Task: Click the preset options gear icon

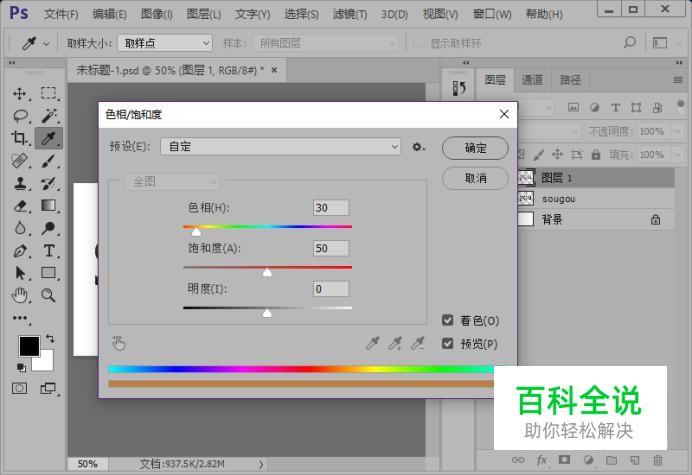Action: (418, 147)
